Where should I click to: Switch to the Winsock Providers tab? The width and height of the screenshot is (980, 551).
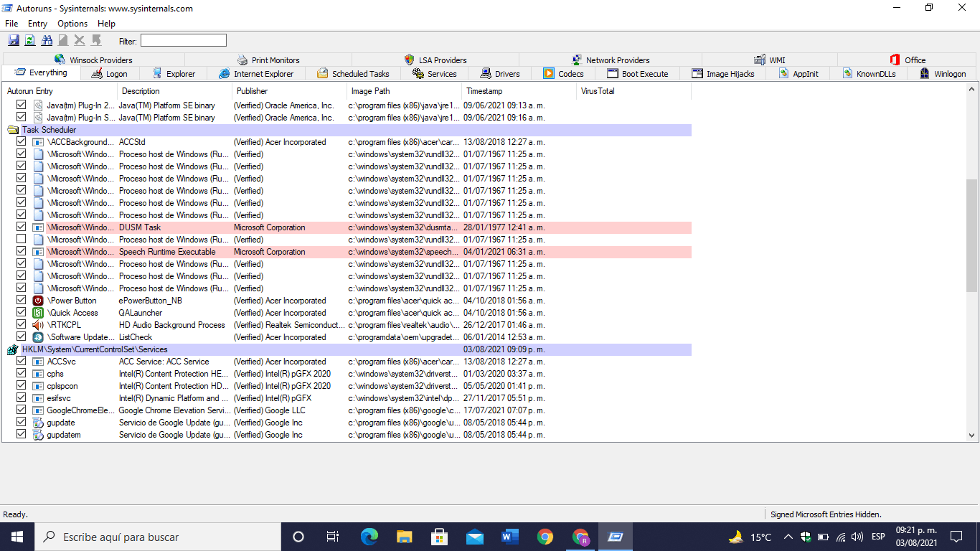(x=93, y=60)
